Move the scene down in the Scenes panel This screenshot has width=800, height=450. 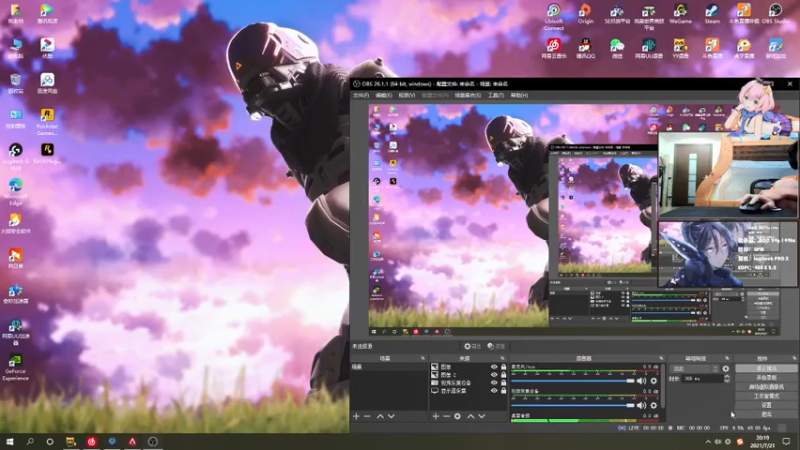click(391, 416)
